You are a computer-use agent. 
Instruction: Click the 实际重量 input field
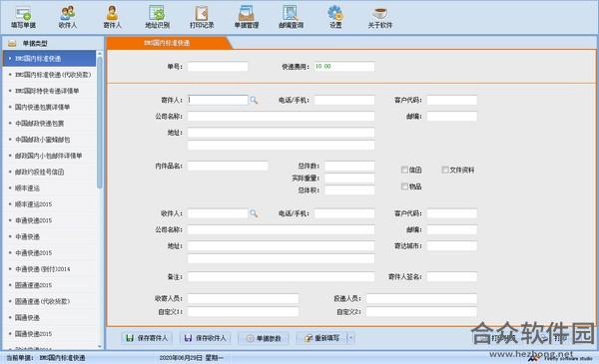[349, 178]
